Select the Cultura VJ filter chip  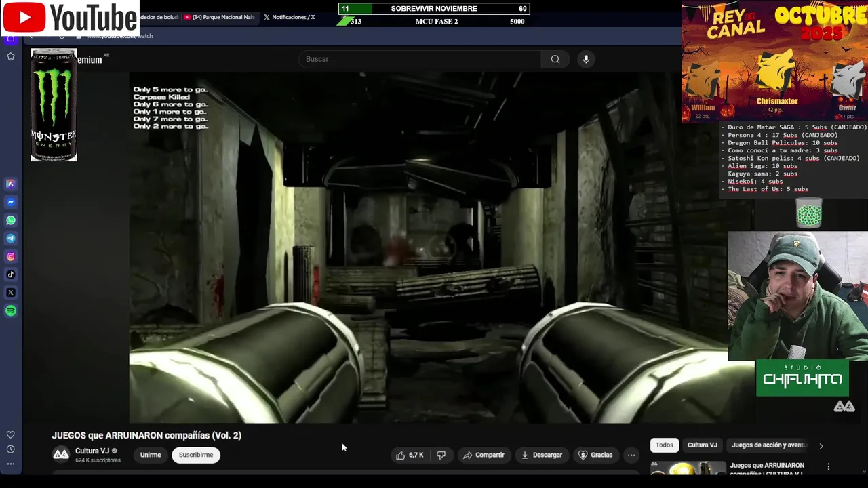[703, 445]
